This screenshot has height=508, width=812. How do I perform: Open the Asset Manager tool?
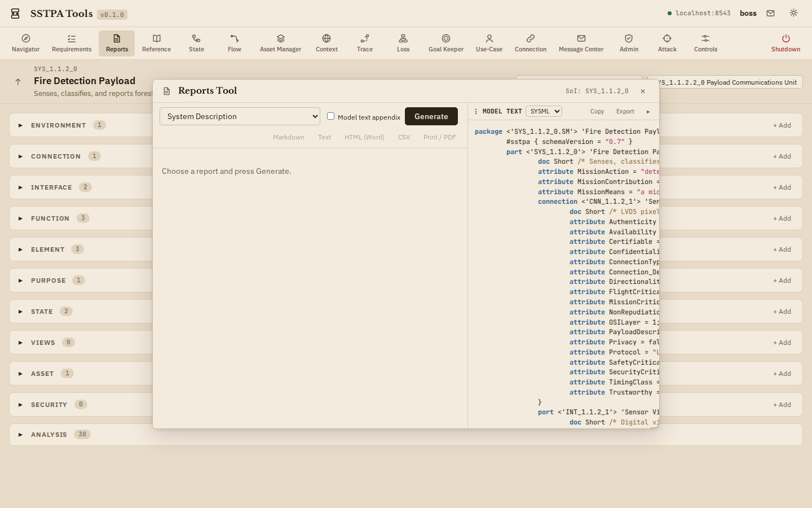[x=280, y=43]
